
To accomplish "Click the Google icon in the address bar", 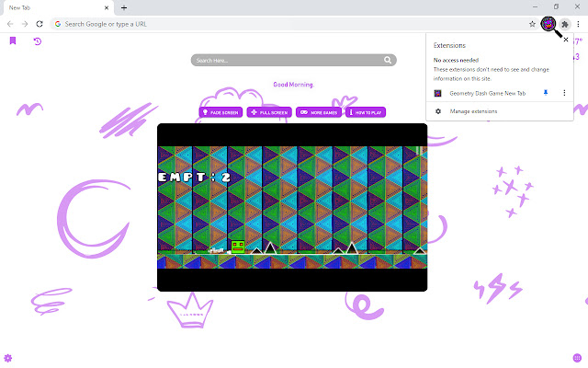I will [58, 24].
